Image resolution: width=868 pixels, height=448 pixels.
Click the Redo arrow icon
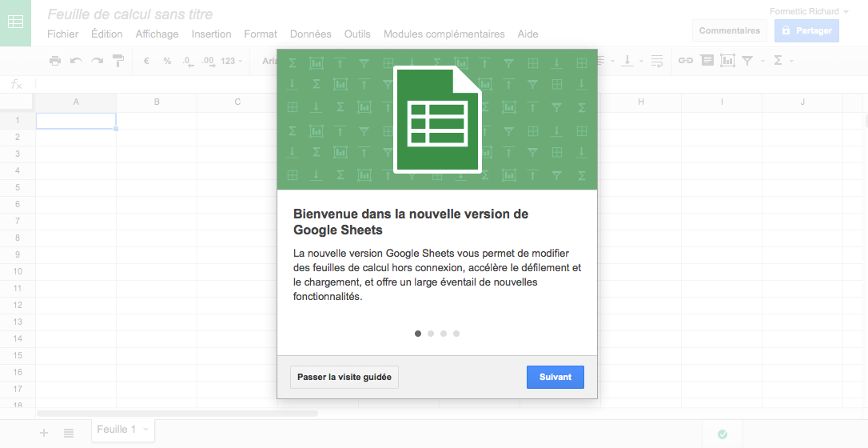(98, 61)
